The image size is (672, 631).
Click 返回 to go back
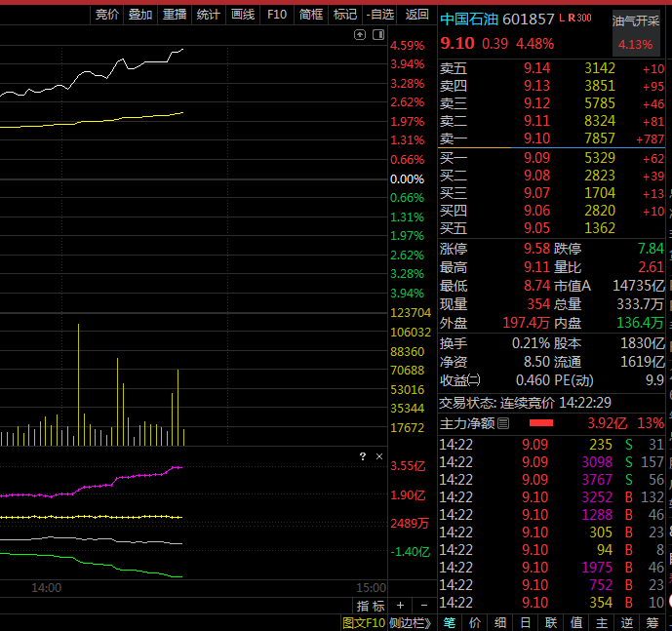417,15
